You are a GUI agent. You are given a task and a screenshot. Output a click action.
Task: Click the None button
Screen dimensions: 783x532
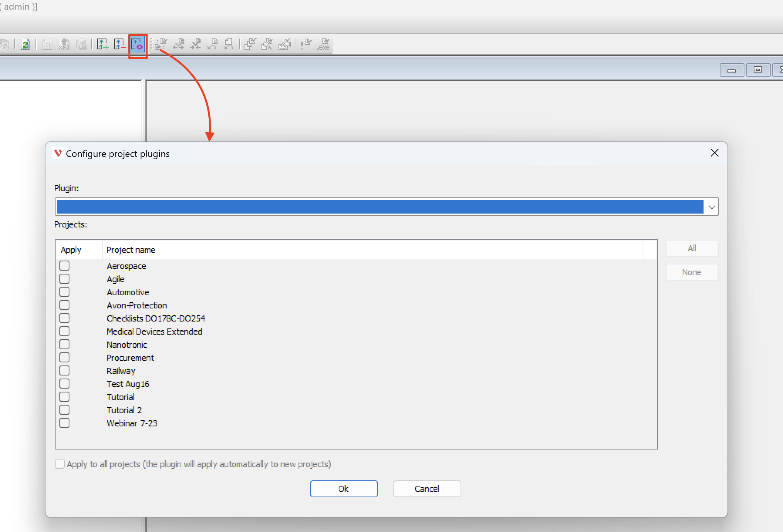pyautogui.click(x=692, y=272)
